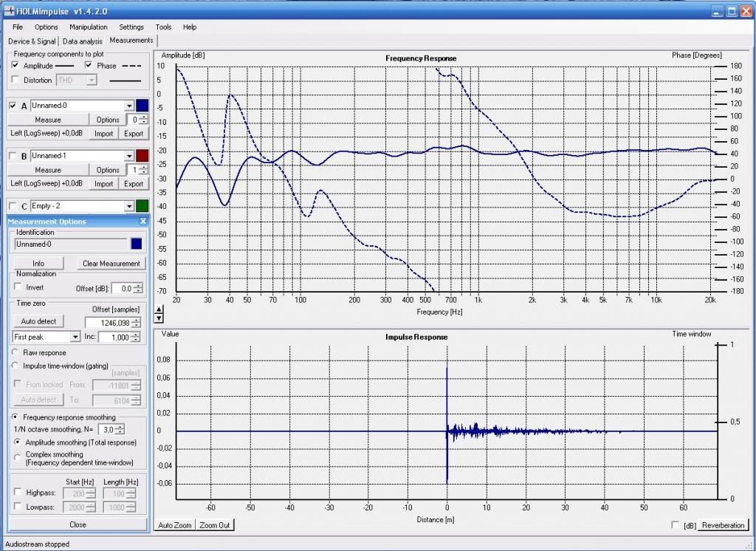Viewport: 756px width, 551px height.
Task: Click the Identification name field Unnamed-0
Action: click(71, 244)
